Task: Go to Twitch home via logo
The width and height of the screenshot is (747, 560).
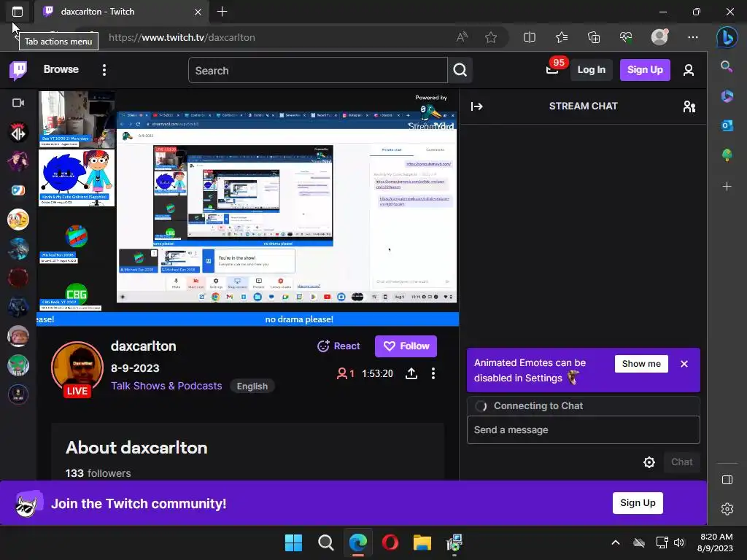Action: click(x=18, y=70)
